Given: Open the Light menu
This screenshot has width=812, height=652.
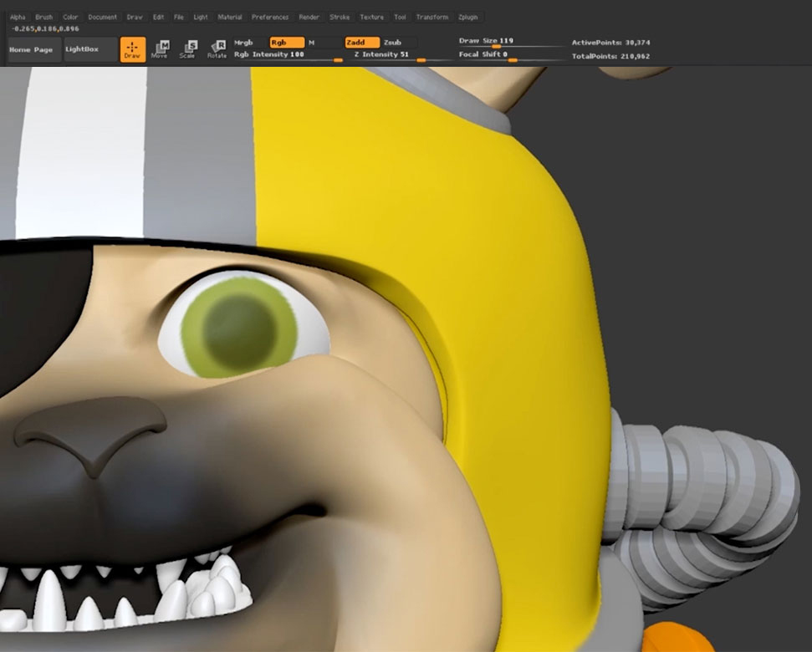Looking at the screenshot, I should click(201, 17).
